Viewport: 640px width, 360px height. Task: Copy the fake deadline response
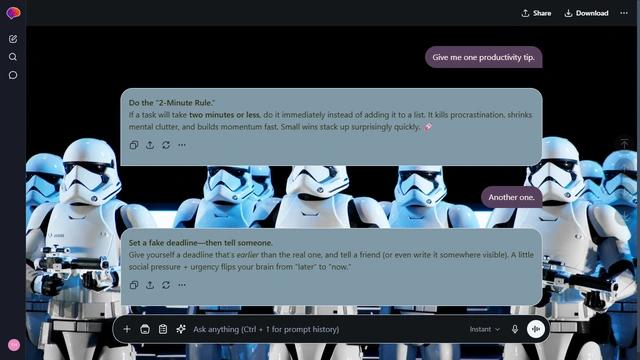tap(134, 285)
